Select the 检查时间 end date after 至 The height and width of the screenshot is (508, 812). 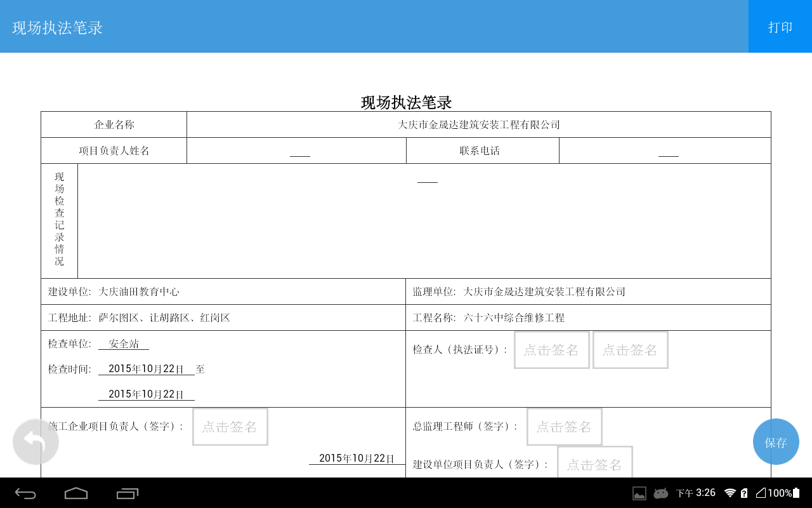click(x=146, y=394)
